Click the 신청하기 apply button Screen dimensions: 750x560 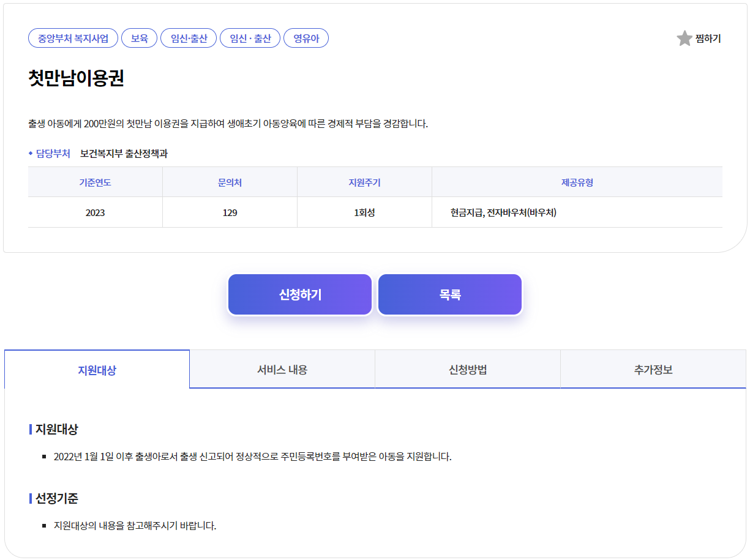click(x=299, y=294)
